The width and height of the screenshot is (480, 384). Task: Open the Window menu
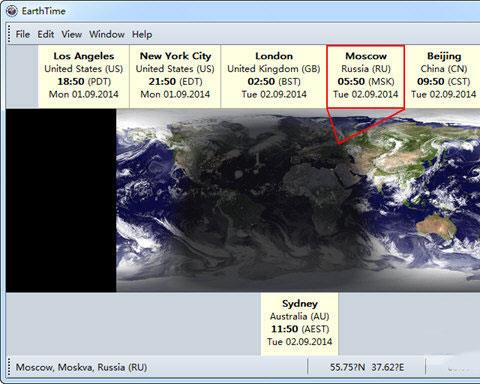(107, 34)
